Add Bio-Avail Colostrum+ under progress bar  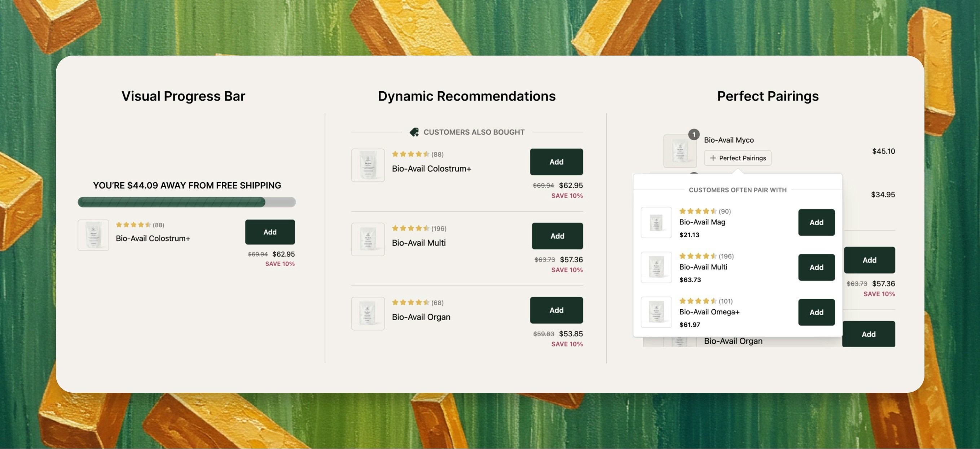tap(270, 232)
